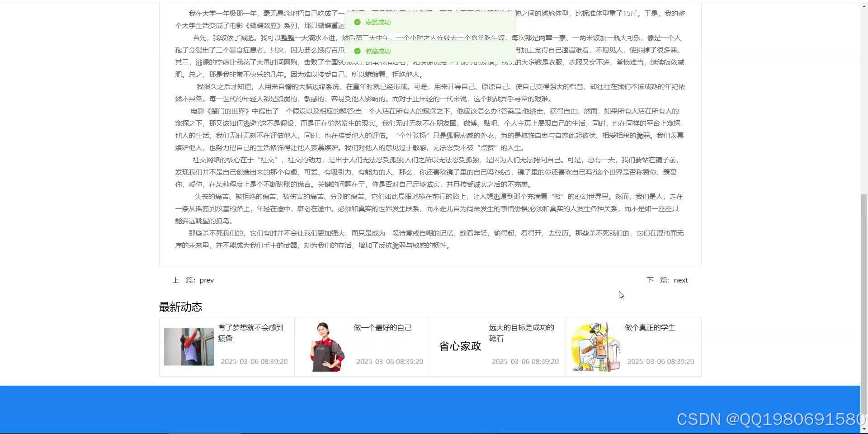The width and height of the screenshot is (868, 434).
Task: Open the next article via next link
Action: (x=680, y=280)
